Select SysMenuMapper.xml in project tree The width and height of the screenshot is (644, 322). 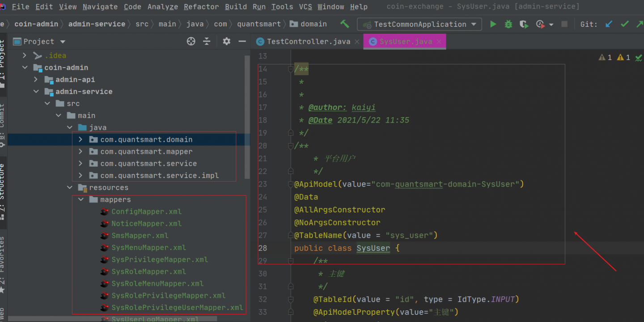pyautogui.click(x=148, y=247)
